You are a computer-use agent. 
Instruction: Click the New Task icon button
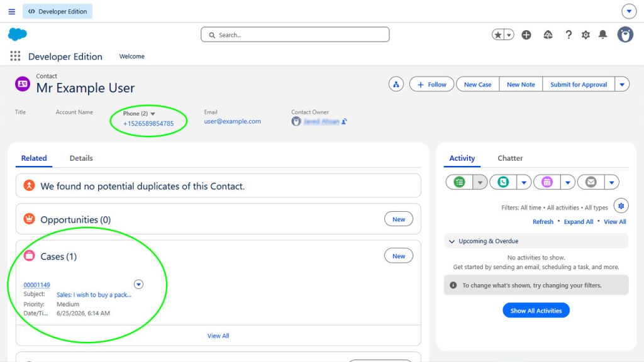tap(459, 182)
